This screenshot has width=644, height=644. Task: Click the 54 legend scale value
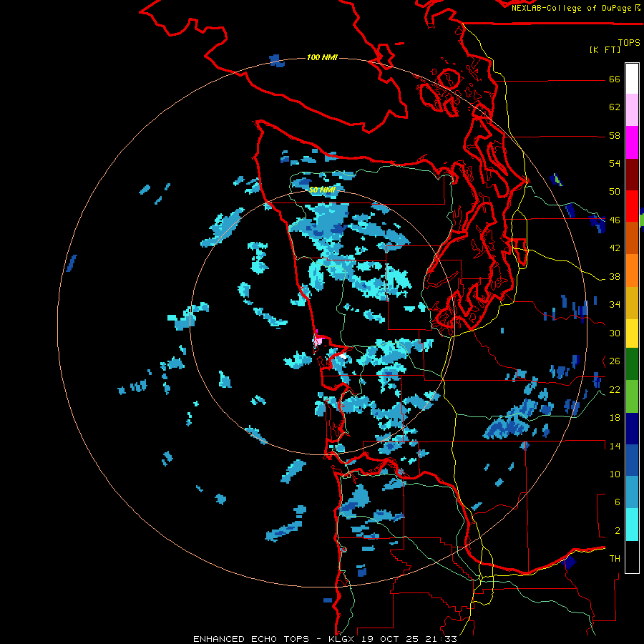coord(615,163)
